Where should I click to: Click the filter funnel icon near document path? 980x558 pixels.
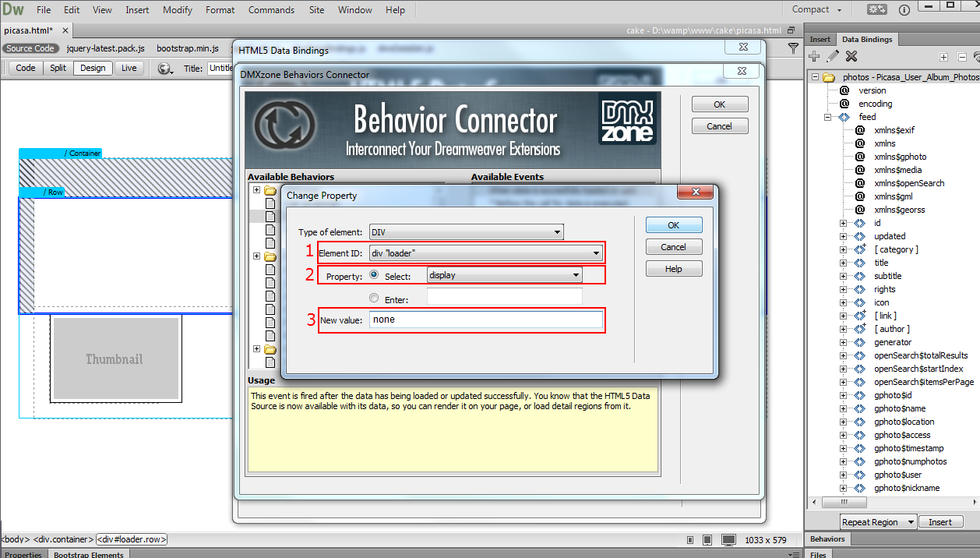[x=793, y=48]
